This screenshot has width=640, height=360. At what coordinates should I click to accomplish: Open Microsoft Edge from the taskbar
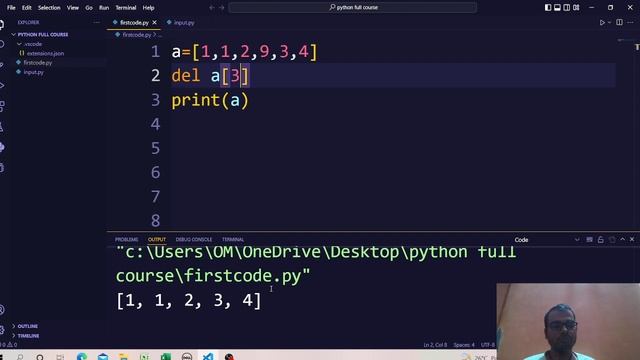[x=82, y=357]
